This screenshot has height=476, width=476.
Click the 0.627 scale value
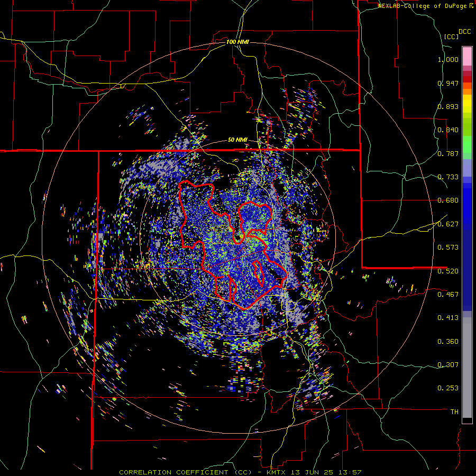448,224
